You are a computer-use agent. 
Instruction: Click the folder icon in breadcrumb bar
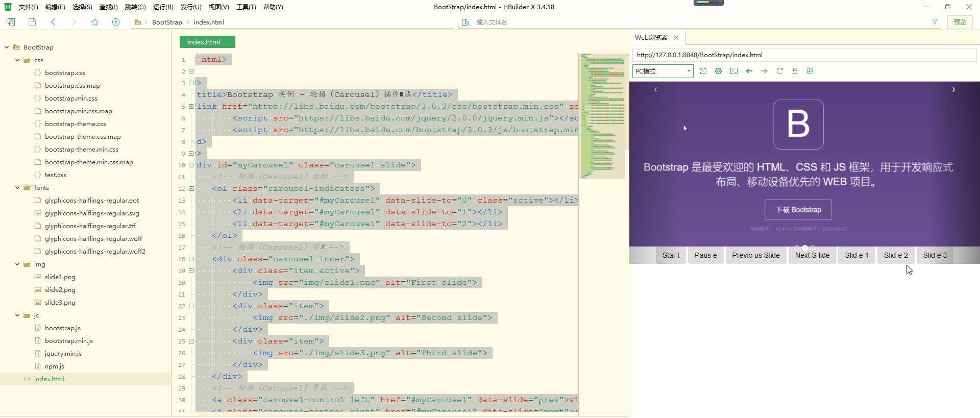coord(138,22)
